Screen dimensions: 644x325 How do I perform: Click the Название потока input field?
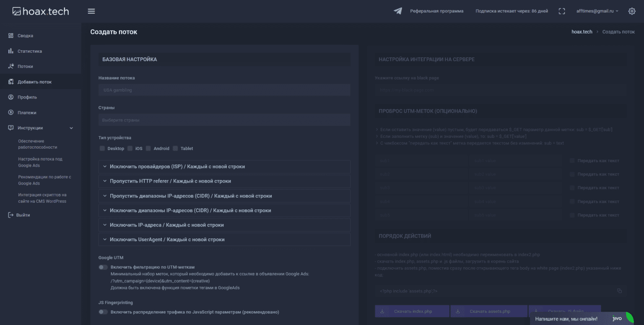click(x=224, y=90)
